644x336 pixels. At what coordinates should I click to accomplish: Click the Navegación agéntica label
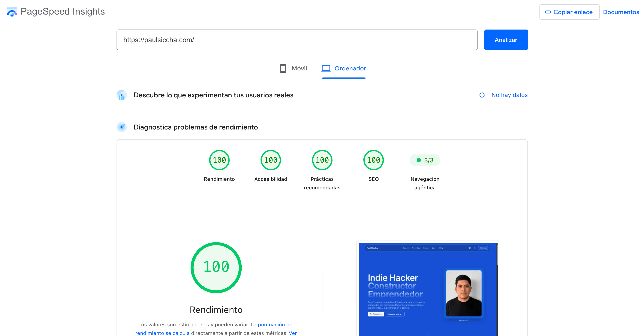pos(425,183)
